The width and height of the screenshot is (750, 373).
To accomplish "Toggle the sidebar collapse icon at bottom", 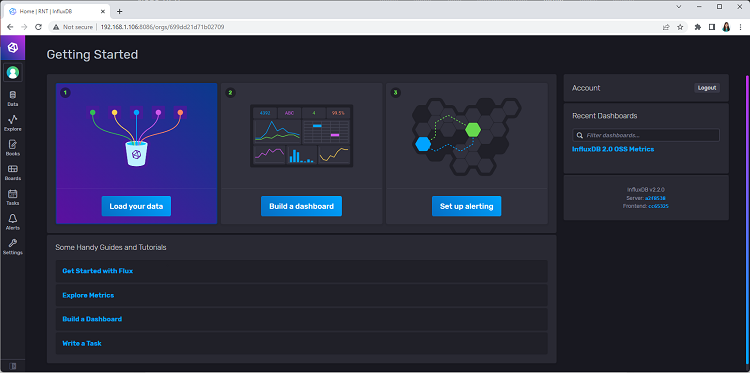I will point(13,366).
